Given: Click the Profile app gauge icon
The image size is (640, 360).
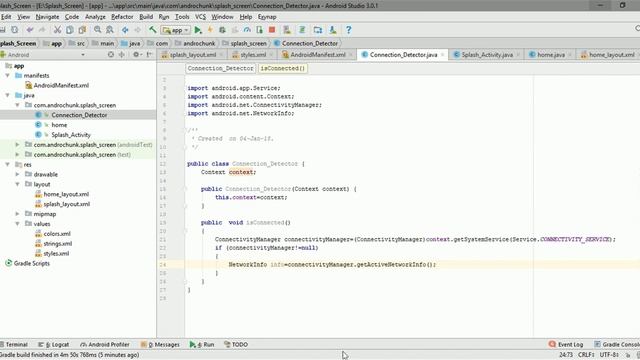Looking at the screenshot, I should (247, 30).
